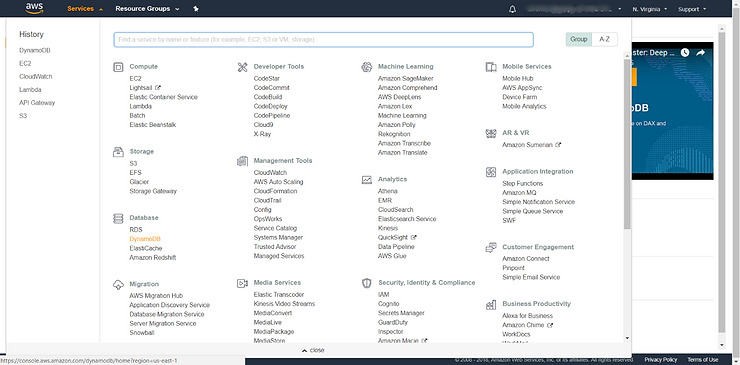Click the video watch later clock icon
Image resolution: width=740 pixels, height=365 pixels.
pyautogui.click(x=685, y=53)
